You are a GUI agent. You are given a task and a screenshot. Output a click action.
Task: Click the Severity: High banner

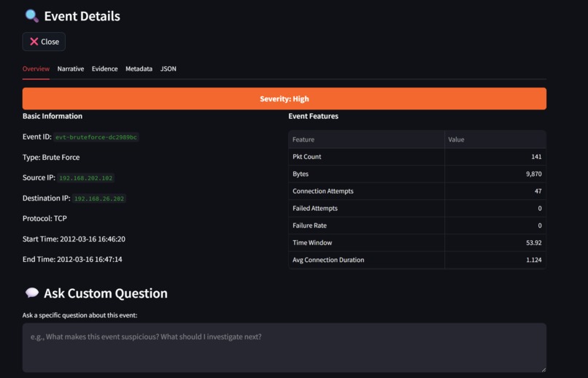click(285, 99)
